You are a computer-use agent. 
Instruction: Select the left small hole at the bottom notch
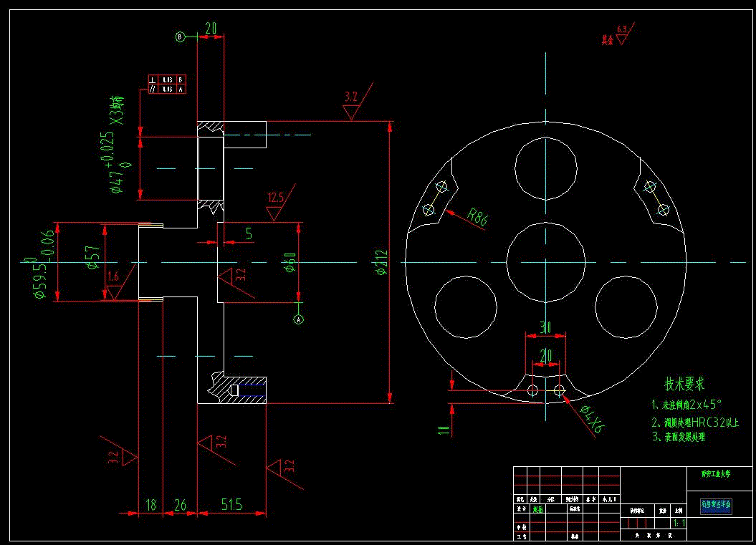click(532, 390)
